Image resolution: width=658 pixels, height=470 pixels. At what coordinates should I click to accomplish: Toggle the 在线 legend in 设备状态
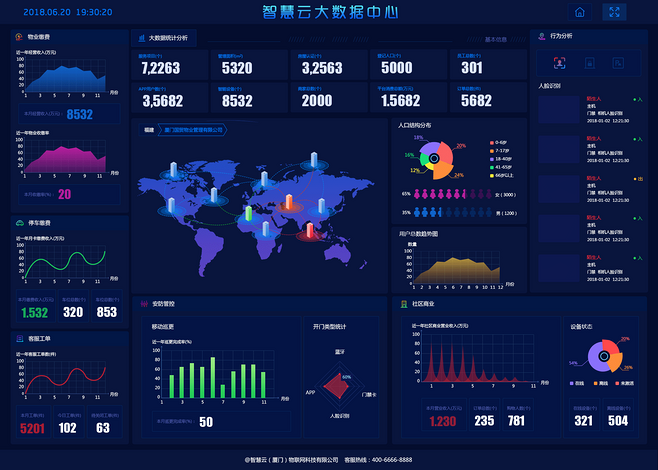pyautogui.click(x=577, y=383)
